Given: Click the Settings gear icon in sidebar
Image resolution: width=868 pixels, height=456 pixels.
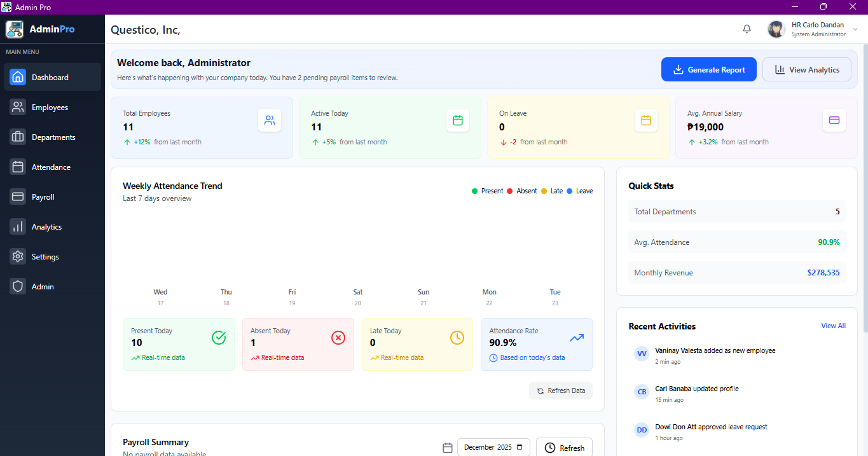Looking at the screenshot, I should tap(18, 256).
